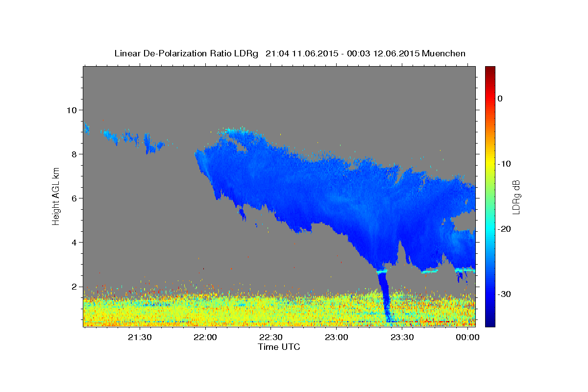This screenshot has height=392, width=588.
Task: Click the 'LDRg dB' colorbar label
Action: [x=515, y=196]
